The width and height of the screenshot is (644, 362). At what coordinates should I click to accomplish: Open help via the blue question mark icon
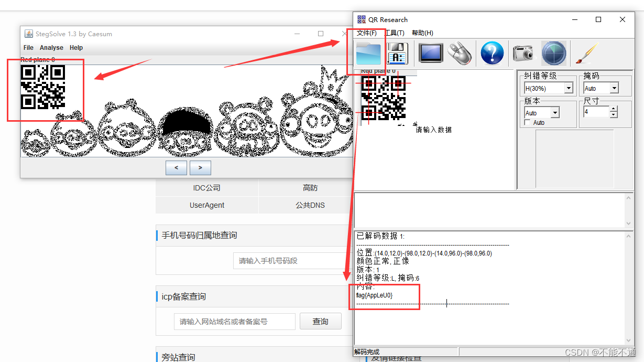coord(492,54)
